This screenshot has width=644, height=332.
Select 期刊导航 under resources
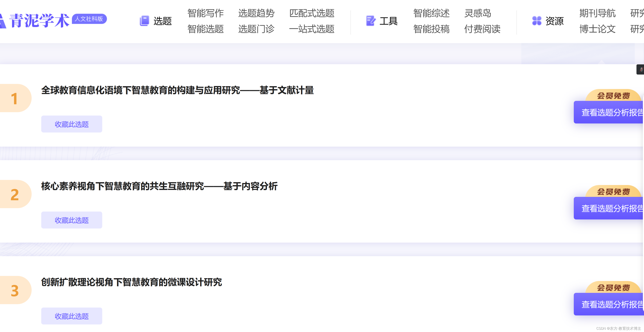point(597,13)
